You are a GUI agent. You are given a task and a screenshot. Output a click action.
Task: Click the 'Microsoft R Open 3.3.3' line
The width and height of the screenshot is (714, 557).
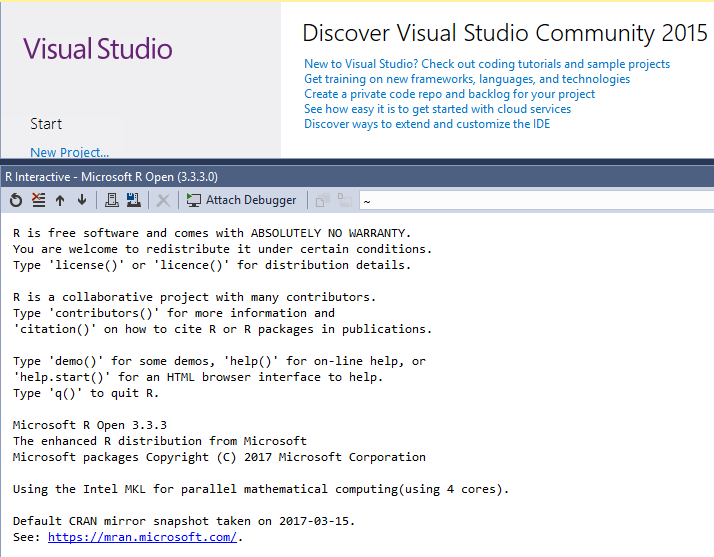pos(90,425)
